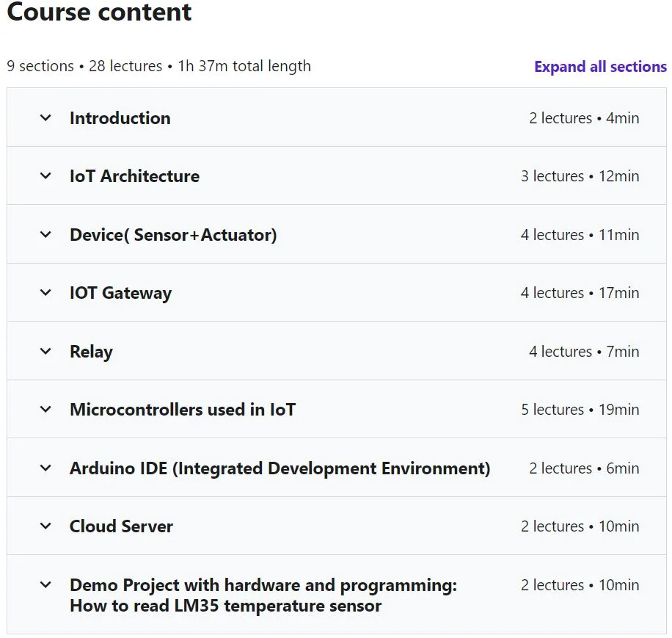Expand the IoT Architecture chevron

point(45,175)
